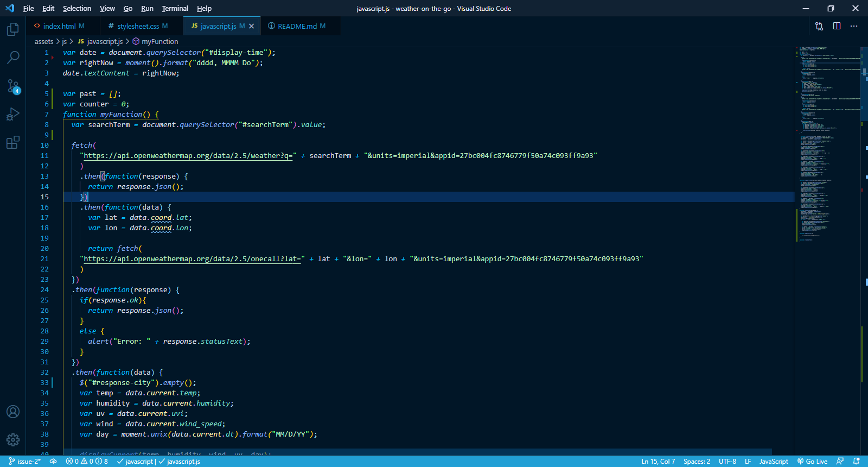Expand the js breadcrumb folder
Screen dimensions: 868x467
(64, 41)
